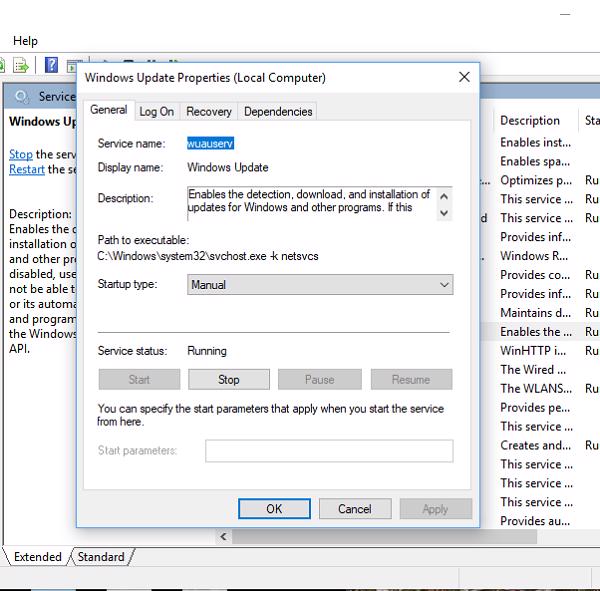Screen dimensions: 600x591
Task: Click the Stop the service link
Action: tap(21, 154)
